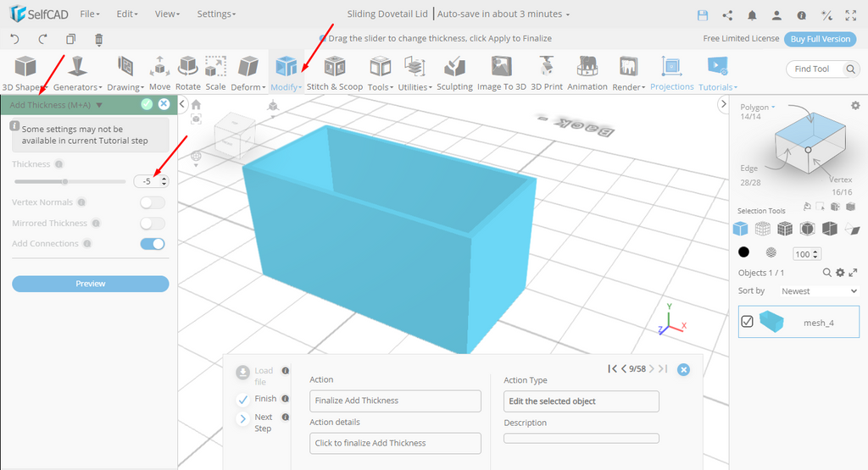Image resolution: width=868 pixels, height=470 pixels.
Task: Go to the next tutorial step arrow
Action: click(x=652, y=369)
